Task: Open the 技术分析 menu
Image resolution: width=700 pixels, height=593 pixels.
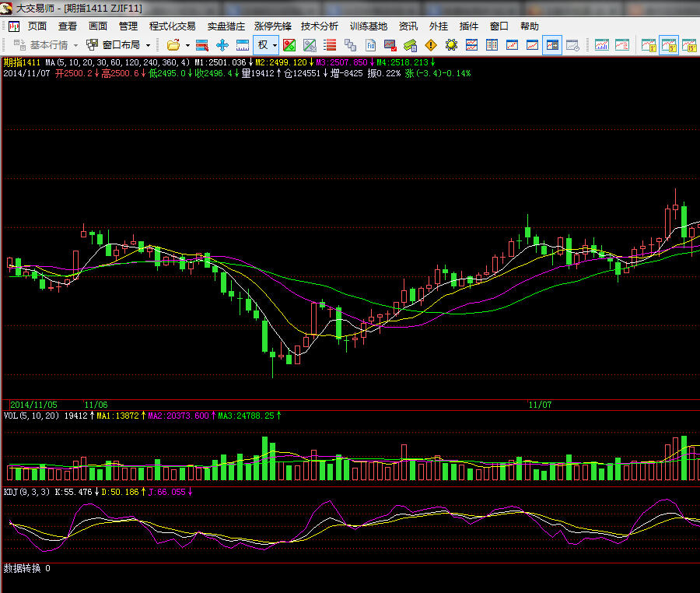Action: pos(320,26)
